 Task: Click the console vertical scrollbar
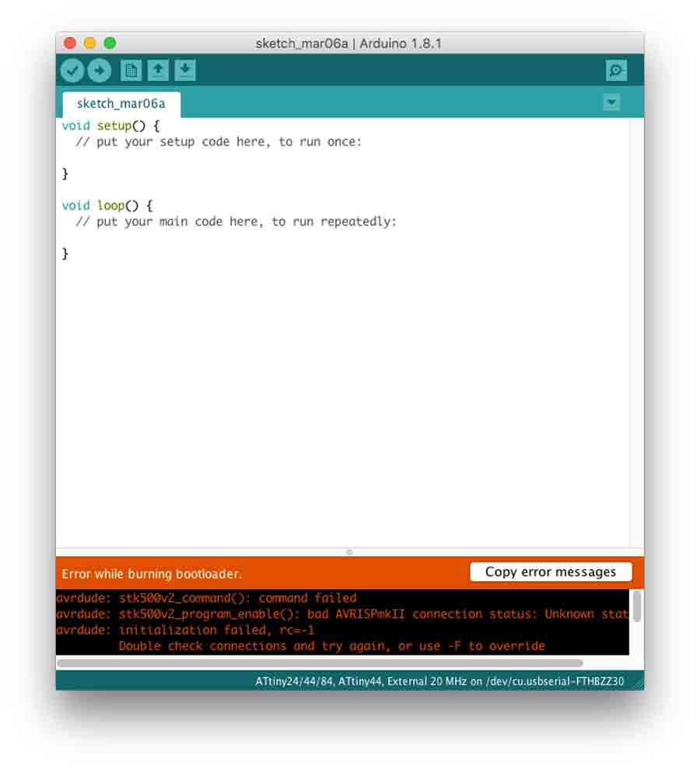coord(636,607)
